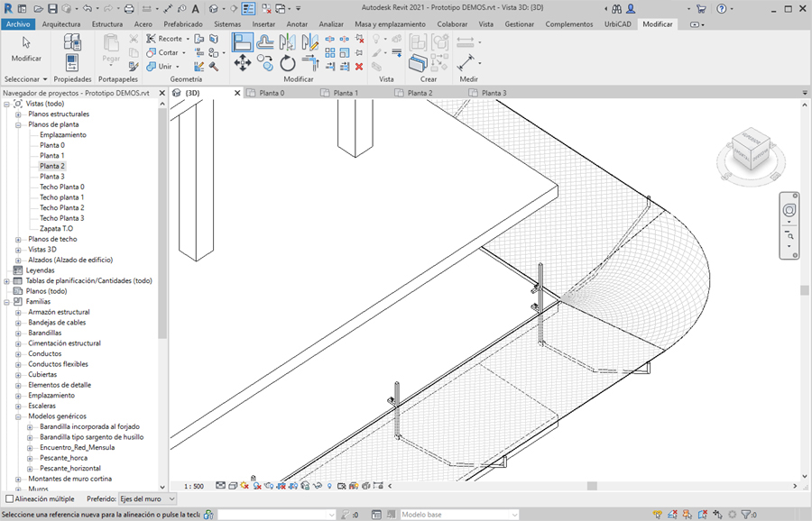Click the red Delete X icon
812x521 pixels.
click(x=359, y=66)
